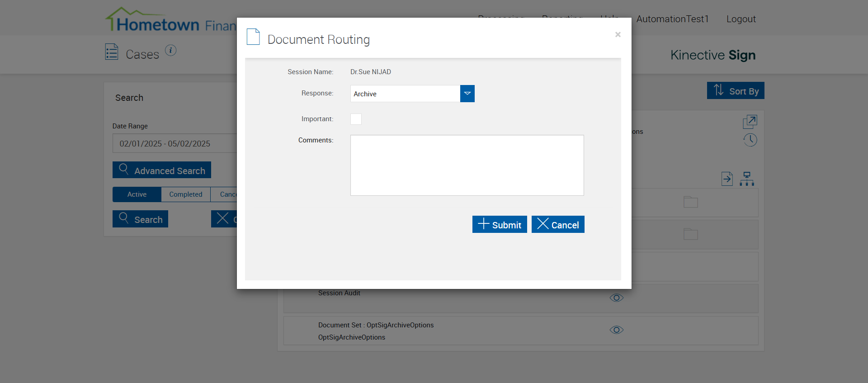
Task: Click into the Comments text area
Action: (x=467, y=165)
